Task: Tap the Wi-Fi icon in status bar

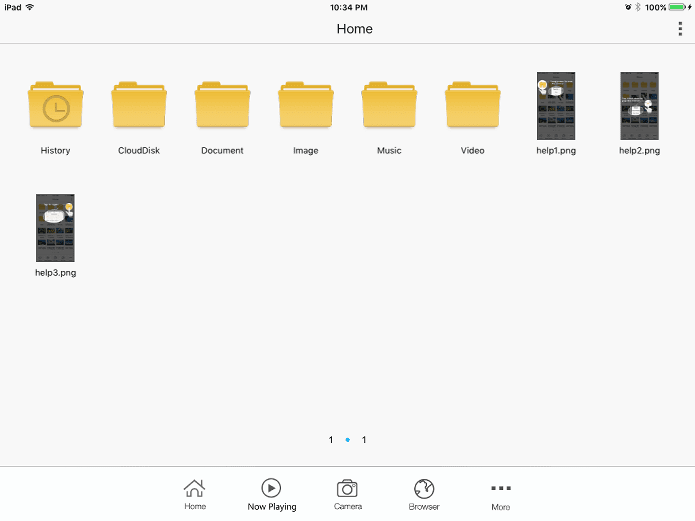Action: coord(30,7)
